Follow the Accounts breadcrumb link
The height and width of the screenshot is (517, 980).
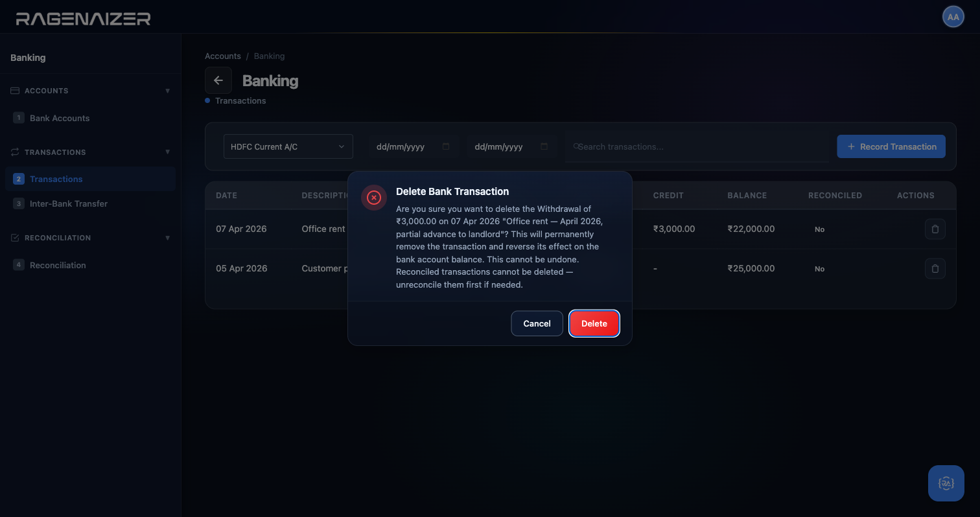223,56
